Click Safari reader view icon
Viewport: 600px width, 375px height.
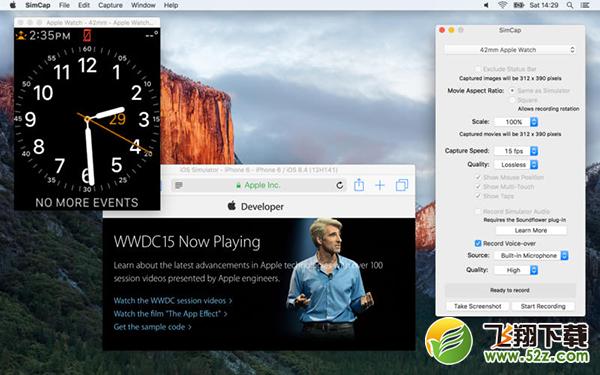coord(179,186)
